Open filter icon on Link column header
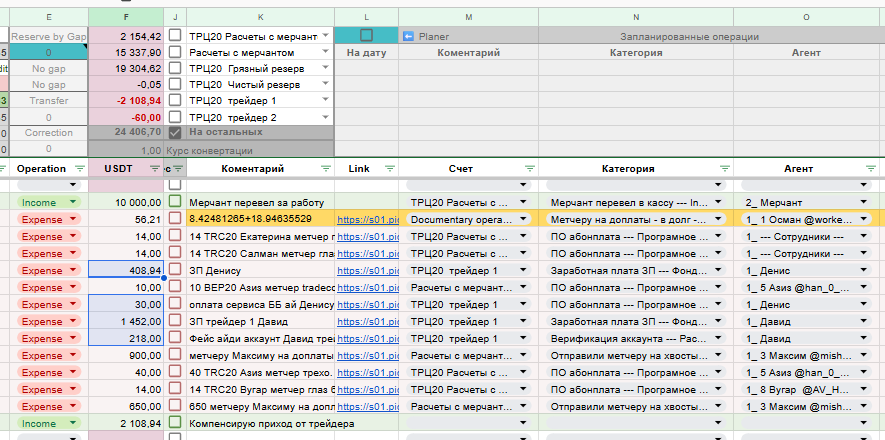885x440 pixels. [x=390, y=169]
